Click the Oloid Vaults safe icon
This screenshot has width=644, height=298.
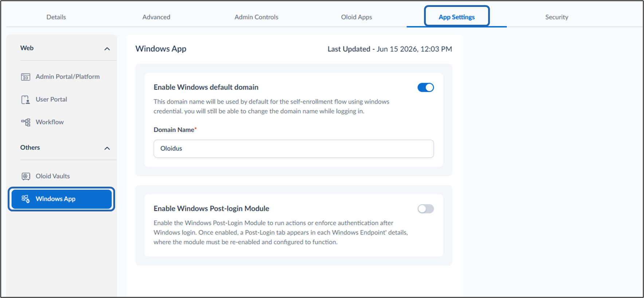pyautogui.click(x=25, y=176)
